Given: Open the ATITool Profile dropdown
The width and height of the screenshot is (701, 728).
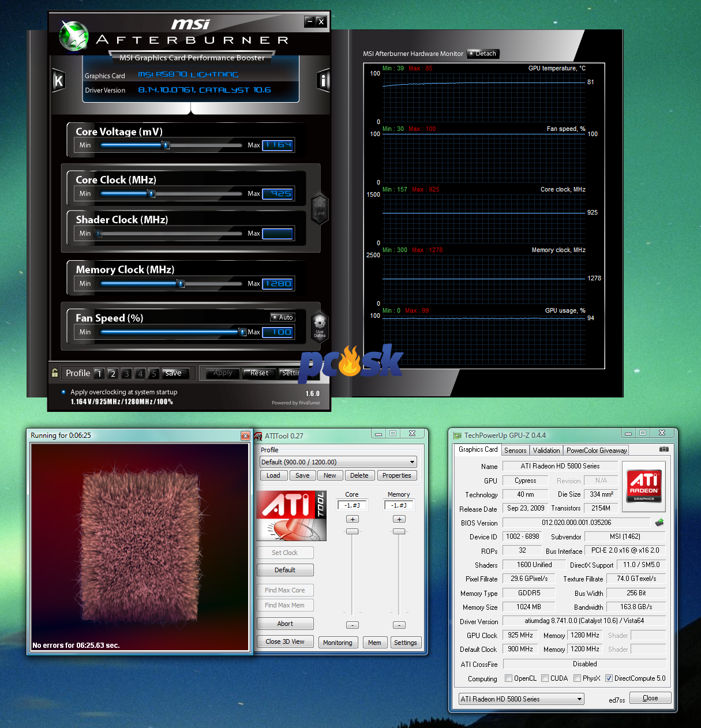Looking at the screenshot, I should tap(338, 462).
